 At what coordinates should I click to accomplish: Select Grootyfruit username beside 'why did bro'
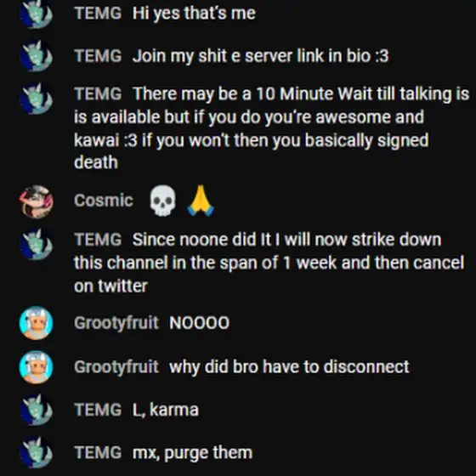[x=116, y=367]
